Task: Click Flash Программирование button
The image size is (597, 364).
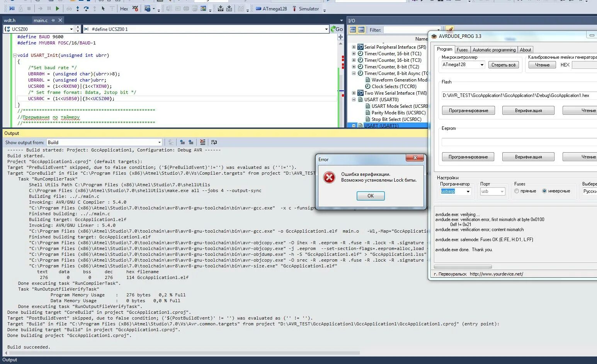Action: [x=468, y=111]
